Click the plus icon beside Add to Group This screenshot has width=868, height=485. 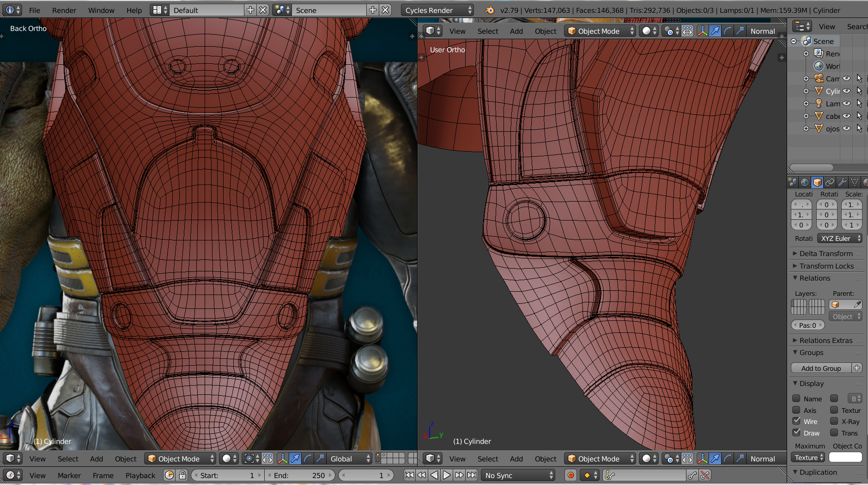(857, 368)
